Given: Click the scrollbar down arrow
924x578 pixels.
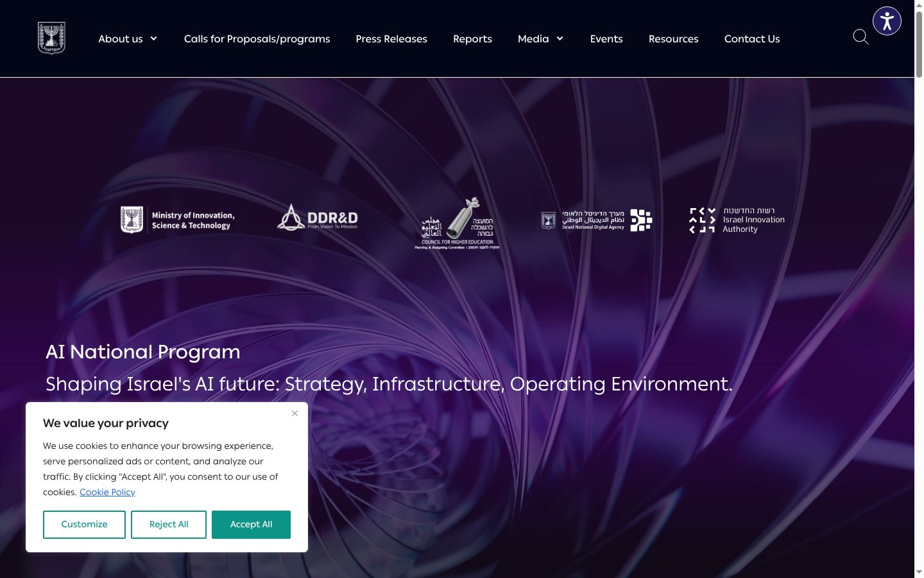Looking at the screenshot, I should click(919, 572).
